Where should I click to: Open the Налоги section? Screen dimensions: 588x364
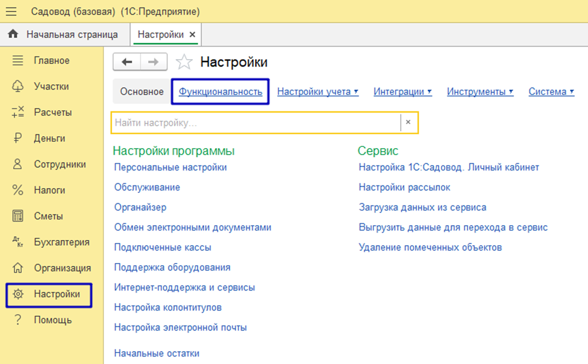click(x=49, y=190)
